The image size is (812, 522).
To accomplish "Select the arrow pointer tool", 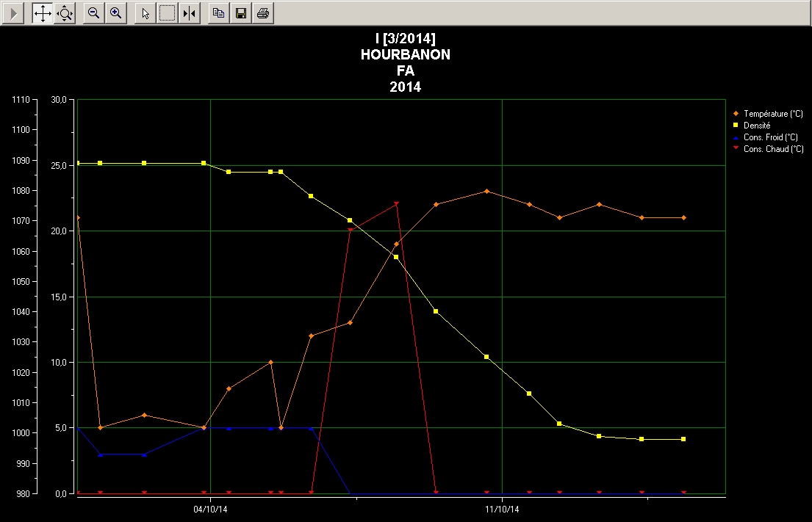I will (145, 13).
